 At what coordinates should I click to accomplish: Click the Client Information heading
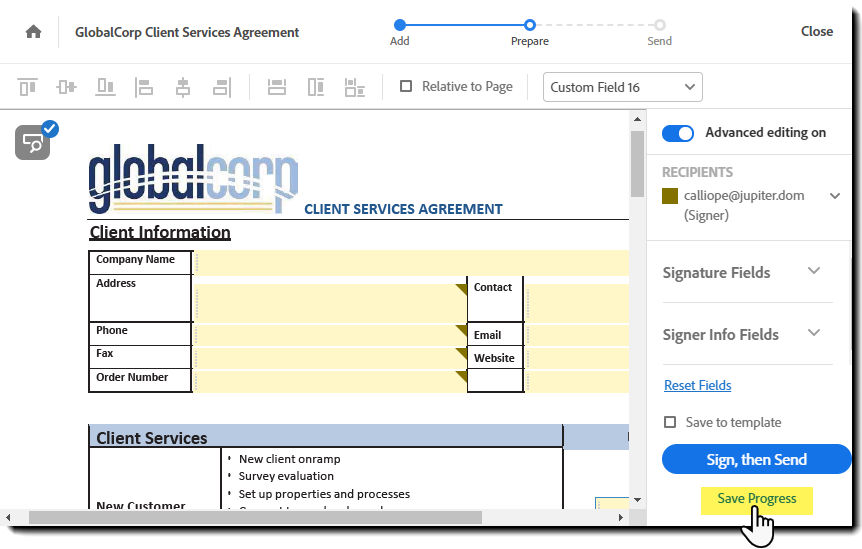click(160, 232)
